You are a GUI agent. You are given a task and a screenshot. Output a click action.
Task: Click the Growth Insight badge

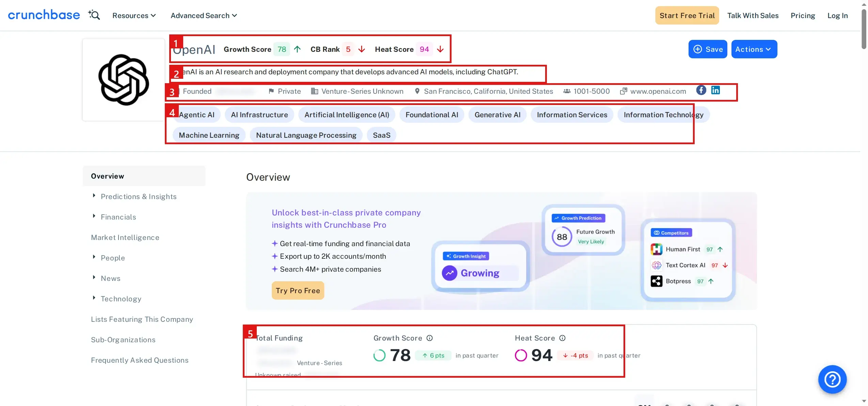(x=466, y=256)
